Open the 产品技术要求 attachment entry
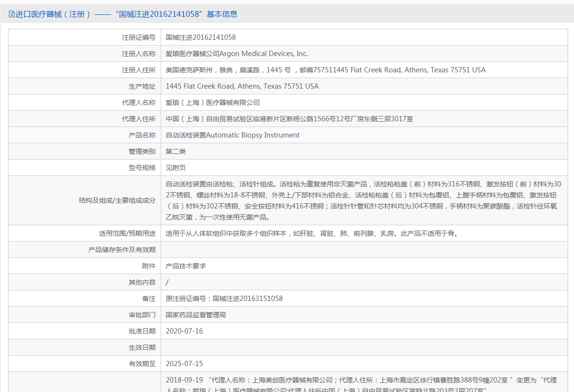The height and width of the screenshot is (392, 574). click(186, 266)
